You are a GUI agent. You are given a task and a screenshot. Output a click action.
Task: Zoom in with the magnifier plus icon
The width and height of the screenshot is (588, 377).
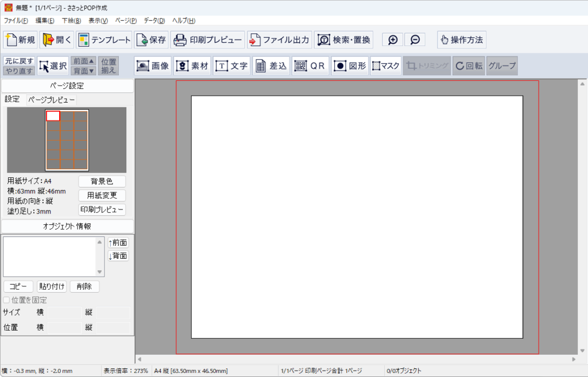(393, 40)
